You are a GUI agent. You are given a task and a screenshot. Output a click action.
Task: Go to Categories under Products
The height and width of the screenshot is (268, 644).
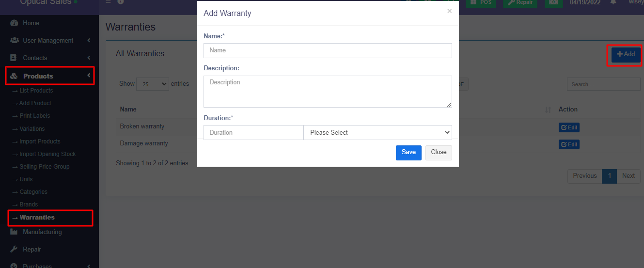click(33, 192)
